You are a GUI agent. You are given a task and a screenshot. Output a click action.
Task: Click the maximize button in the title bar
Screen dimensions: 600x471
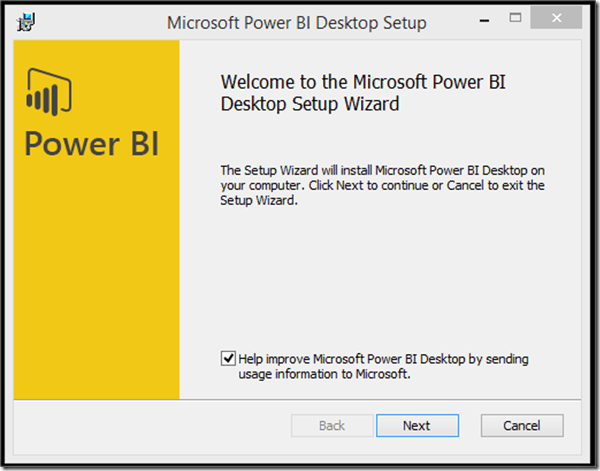pyautogui.click(x=515, y=20)
